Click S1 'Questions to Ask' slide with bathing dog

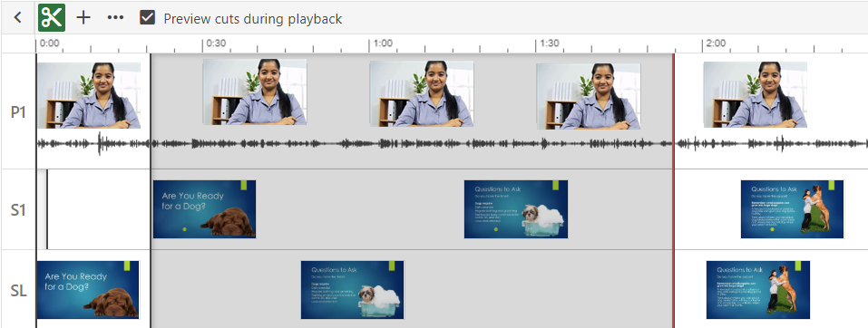point(516,209)
